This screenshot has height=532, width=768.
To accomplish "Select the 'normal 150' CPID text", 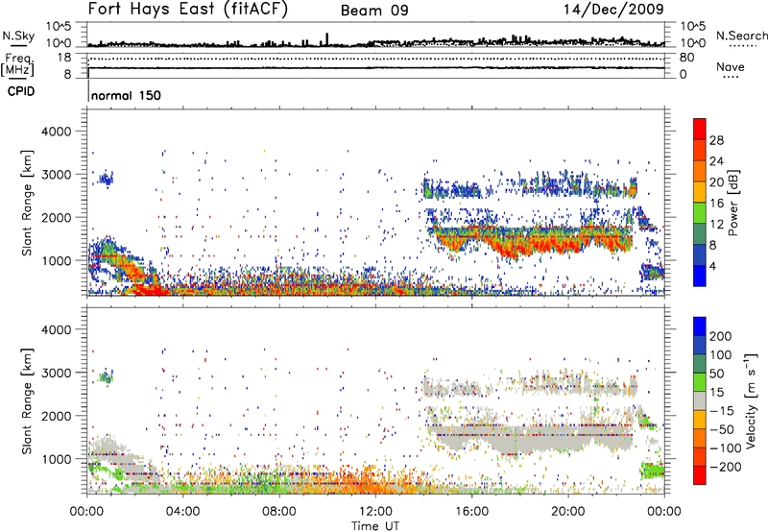I will pos(126,95).
